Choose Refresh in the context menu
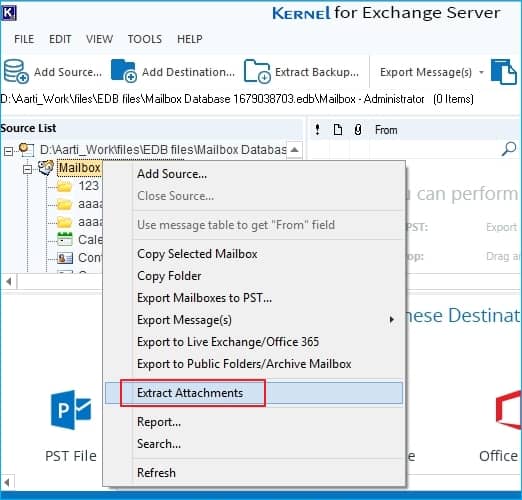 [x=254, y=473]
